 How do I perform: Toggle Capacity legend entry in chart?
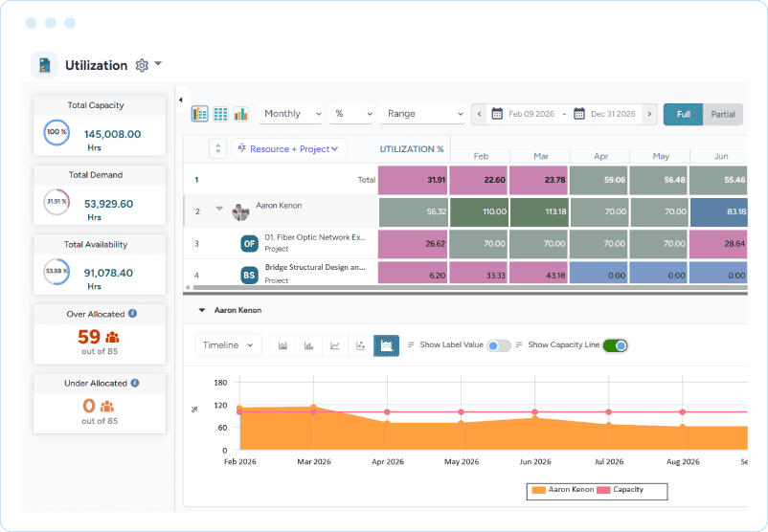(621, 489)
